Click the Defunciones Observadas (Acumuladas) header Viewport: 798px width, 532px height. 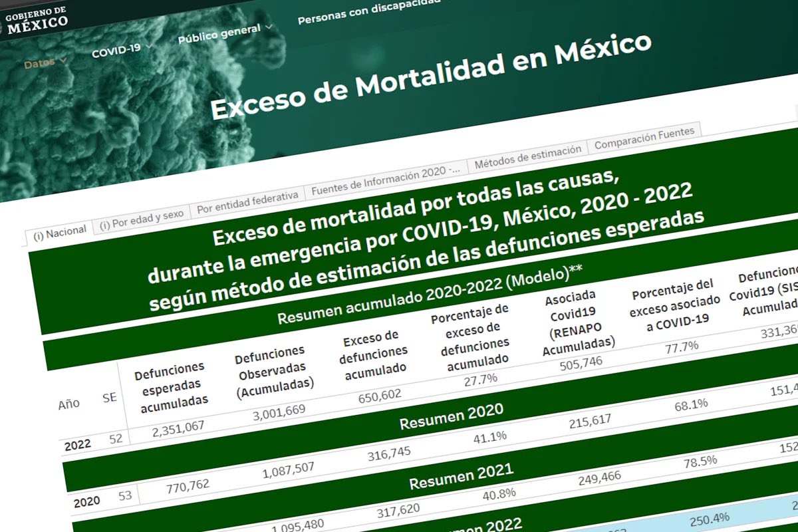click(x=273, y=372)
